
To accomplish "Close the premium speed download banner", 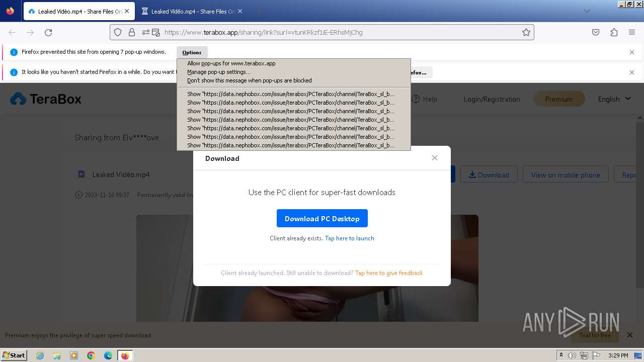I will tap(629, 335).
